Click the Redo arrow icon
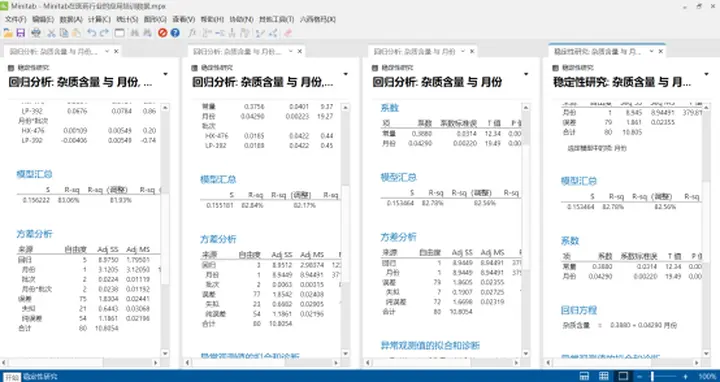The height and width of the screenshot is (382, 720). (x=104, y=33)
